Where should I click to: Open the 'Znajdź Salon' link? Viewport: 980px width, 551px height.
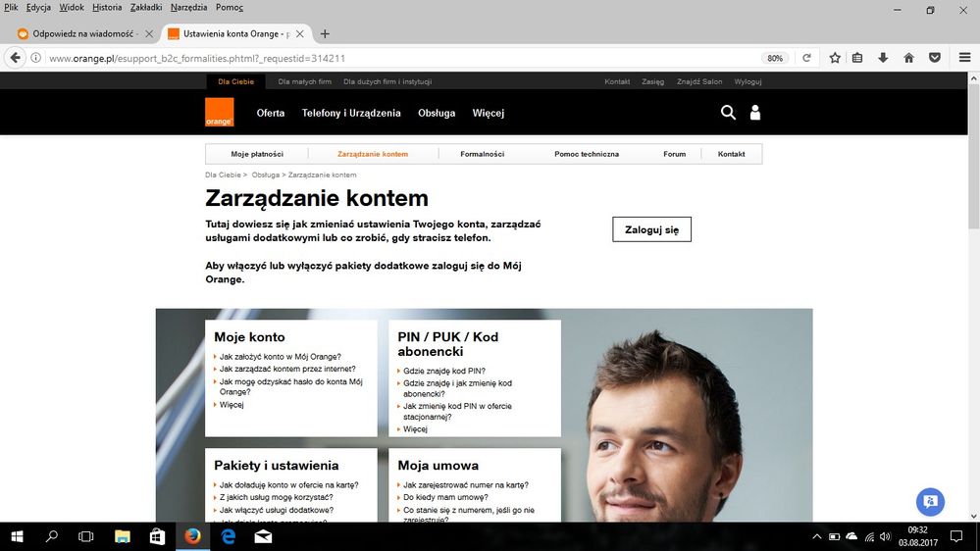click(x=699, y=81)
